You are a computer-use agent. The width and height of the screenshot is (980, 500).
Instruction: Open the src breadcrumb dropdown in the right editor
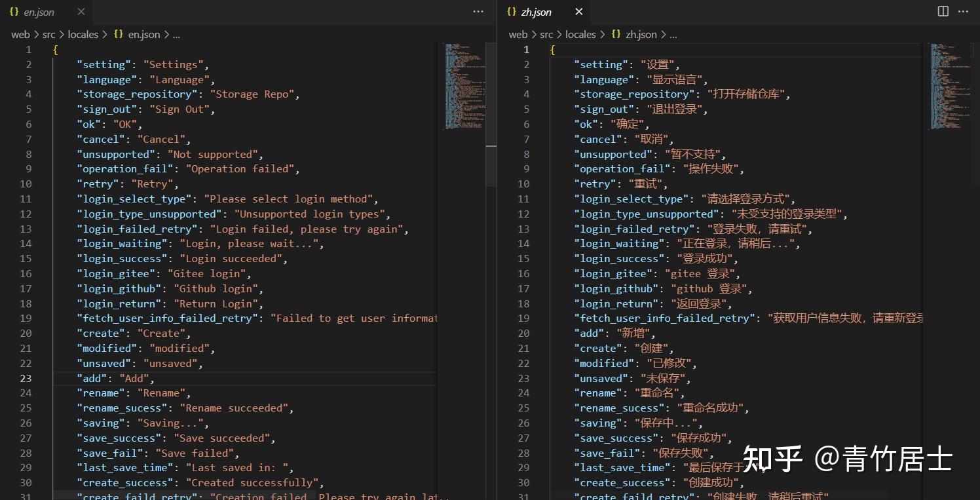[546, 34]
